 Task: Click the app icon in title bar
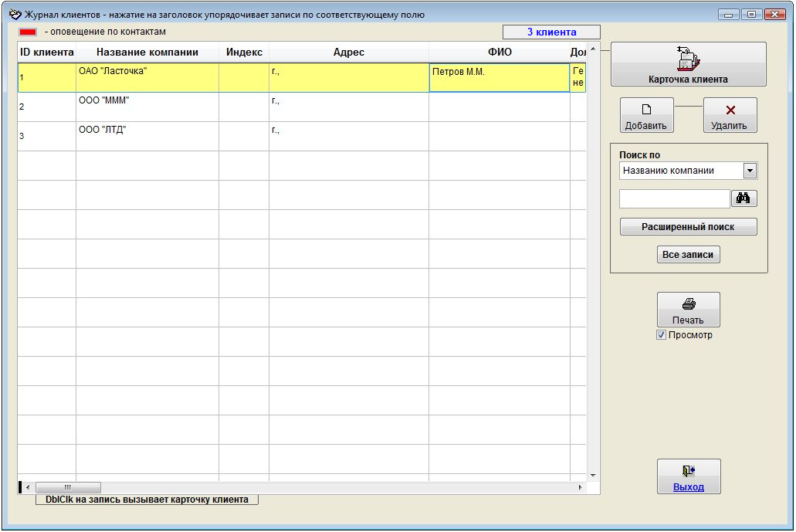pos(14,15)
